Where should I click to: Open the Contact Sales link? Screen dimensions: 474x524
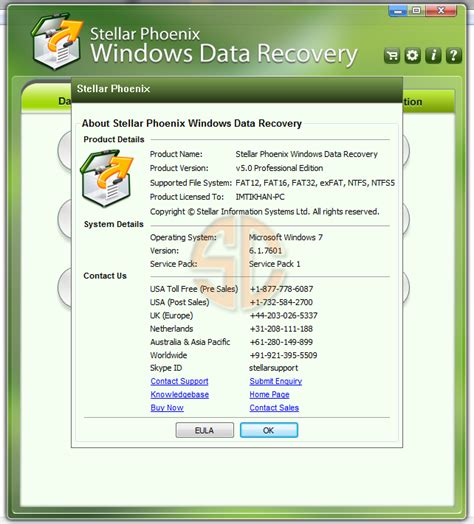tap(274, 408)
